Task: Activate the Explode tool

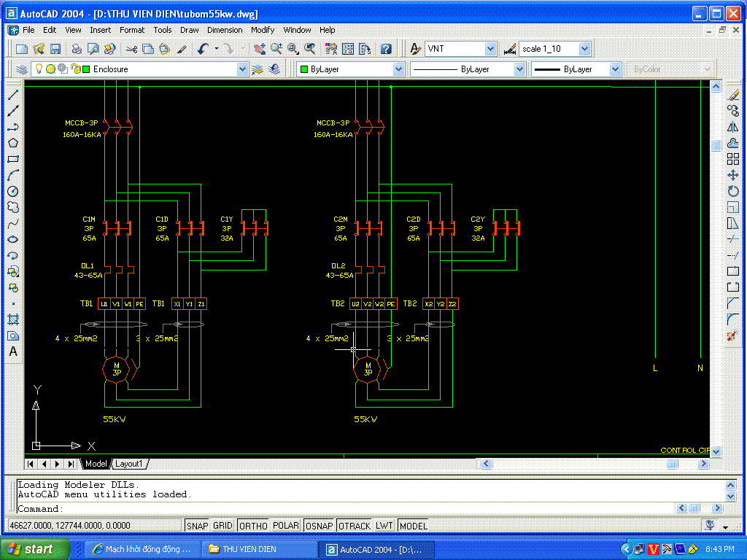Action: point(733,335)
